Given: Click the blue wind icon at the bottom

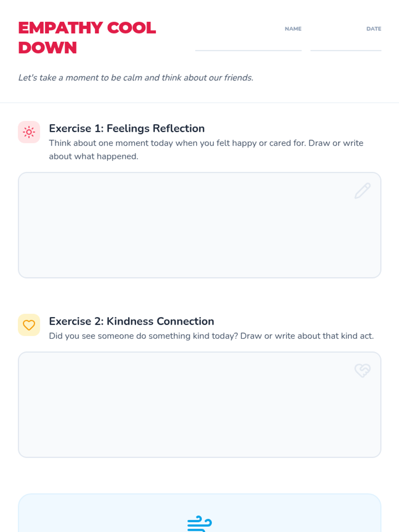Looking at the screenshot, I should click(x=199, y=524).
